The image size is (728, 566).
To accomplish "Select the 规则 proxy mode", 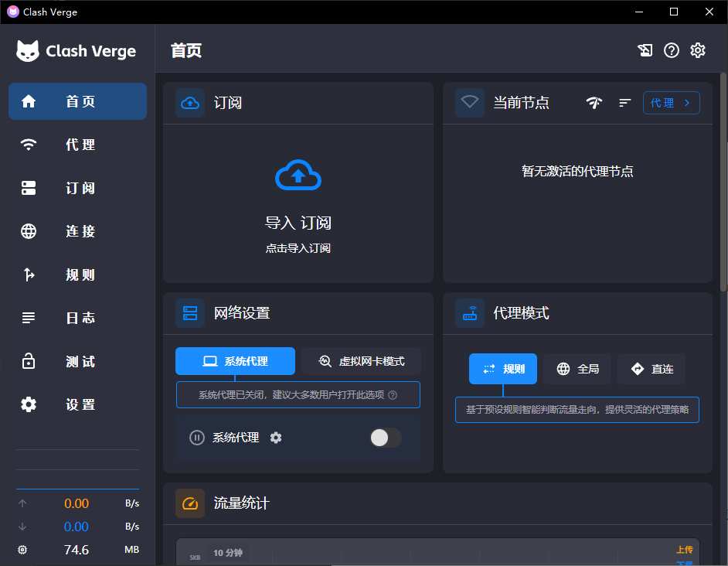I will pyautogui.click(x=503, y=369).
